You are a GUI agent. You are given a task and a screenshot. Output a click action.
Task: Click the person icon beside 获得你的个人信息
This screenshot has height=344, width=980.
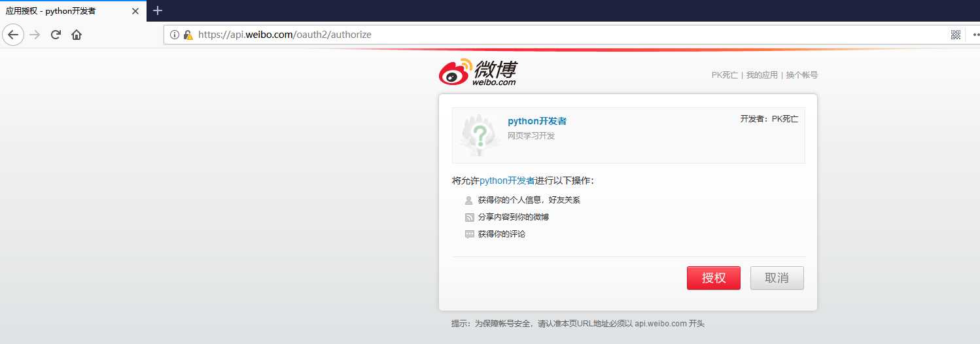[468, 200]
